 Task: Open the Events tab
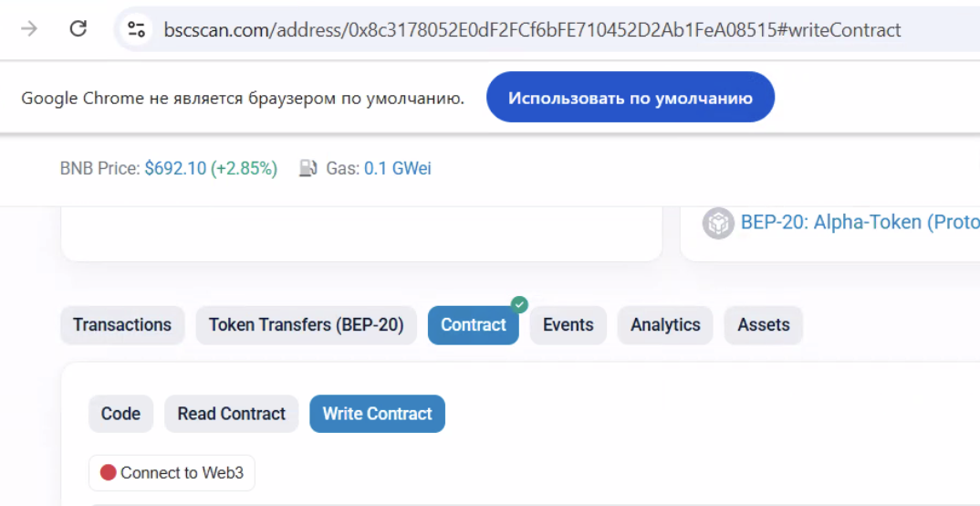pyautogui.click(x=568, y=325)
